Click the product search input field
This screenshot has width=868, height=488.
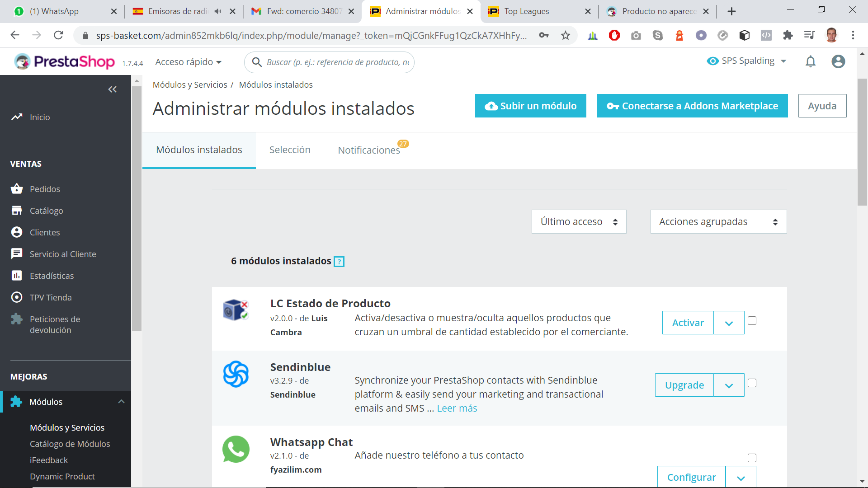(337, 62)
